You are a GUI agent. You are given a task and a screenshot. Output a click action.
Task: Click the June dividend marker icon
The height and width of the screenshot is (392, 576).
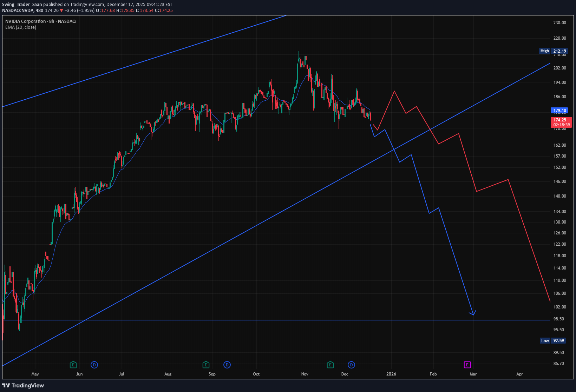pyautogui.click(x=94, y=365)
